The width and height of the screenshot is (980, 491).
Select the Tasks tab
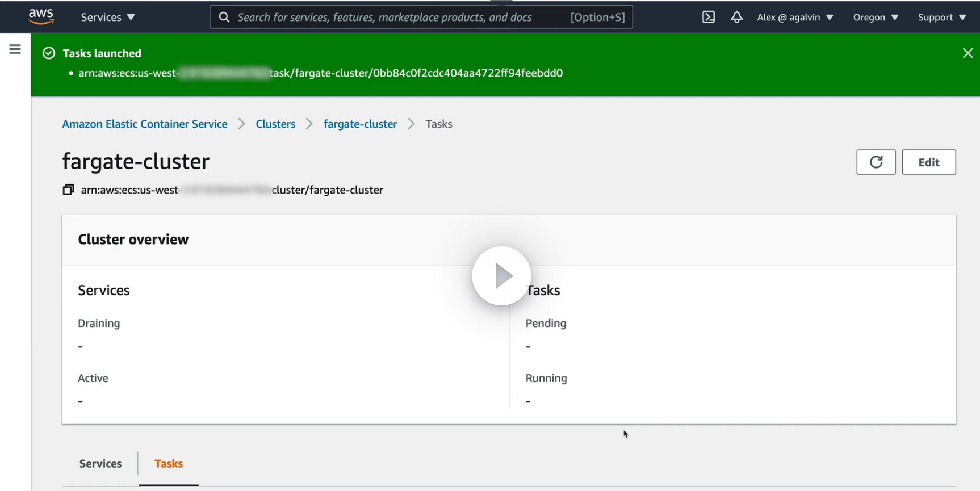point(169,464)
